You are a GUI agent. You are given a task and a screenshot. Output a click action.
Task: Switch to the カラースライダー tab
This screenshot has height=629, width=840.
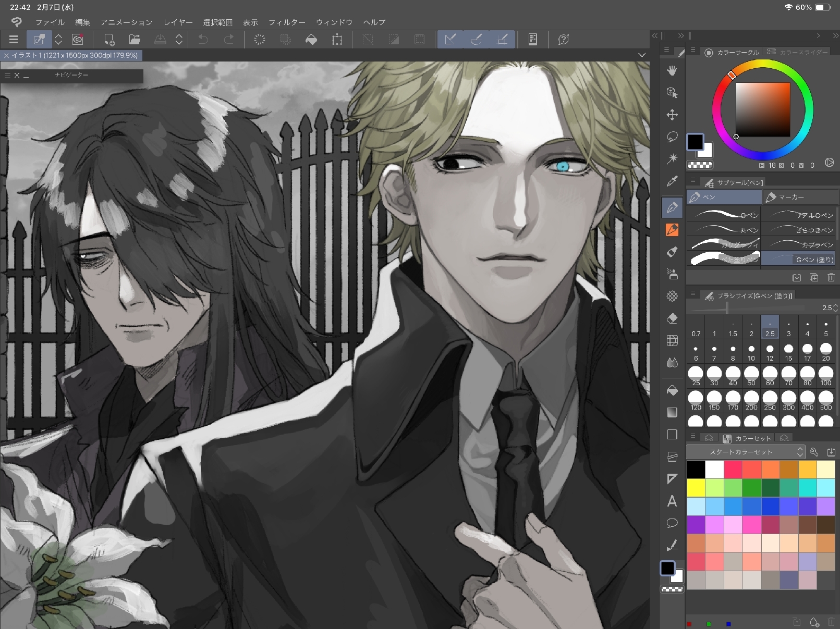point(797,52)
